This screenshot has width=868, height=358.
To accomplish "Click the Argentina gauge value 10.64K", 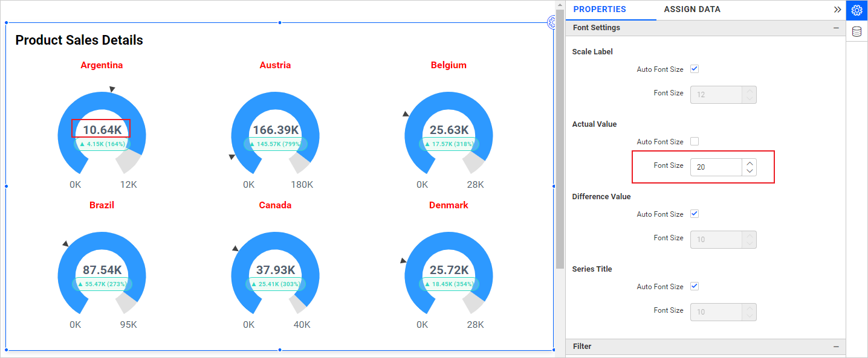I will [102, 130].
